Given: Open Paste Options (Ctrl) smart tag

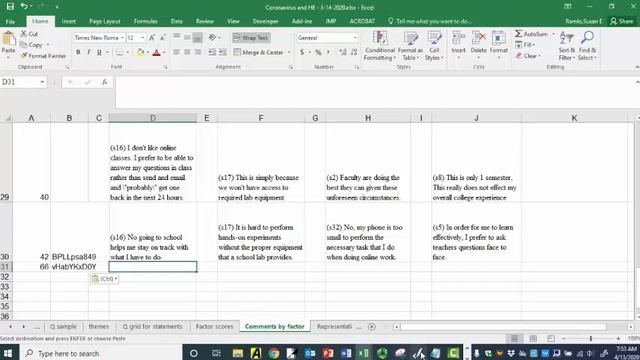Looking at the screenshot, I should click(x=104, y=279).
